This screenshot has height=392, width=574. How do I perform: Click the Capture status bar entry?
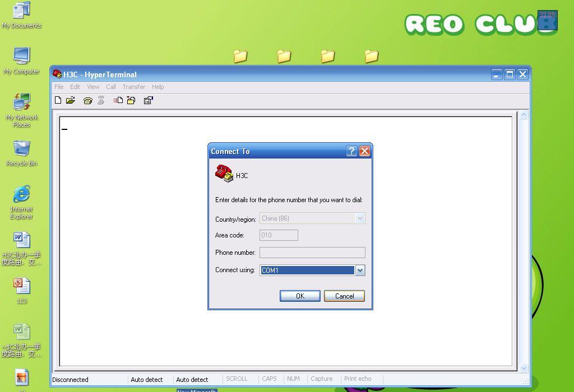point(321,379)
